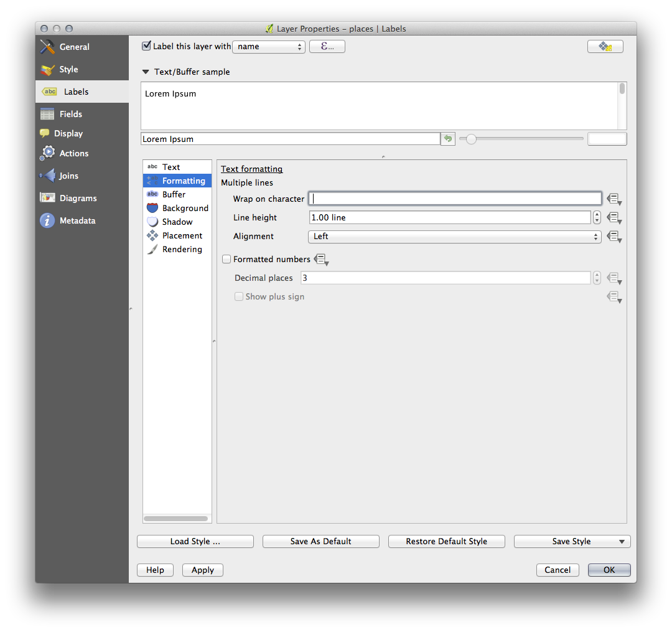Viewport: 672px width, 632px height.
Task: Click data-defined override icon for Line height
Action: 614,218
